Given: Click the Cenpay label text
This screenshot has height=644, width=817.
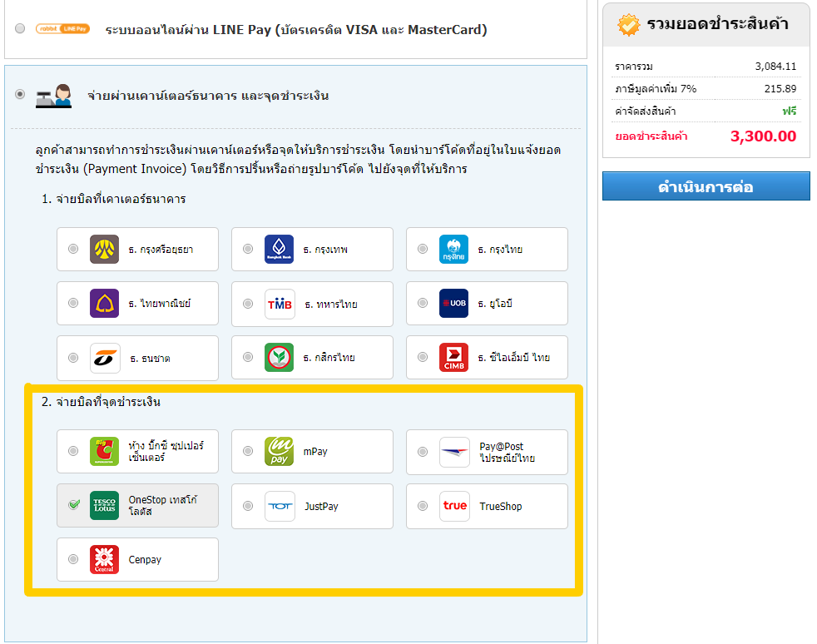Looking at the screenshot, I should [145, 560].
